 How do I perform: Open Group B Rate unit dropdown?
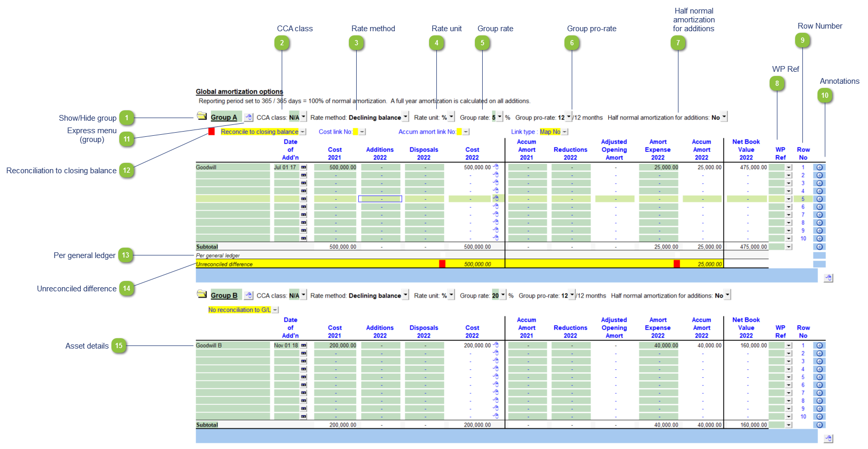[x=451, y=295]
